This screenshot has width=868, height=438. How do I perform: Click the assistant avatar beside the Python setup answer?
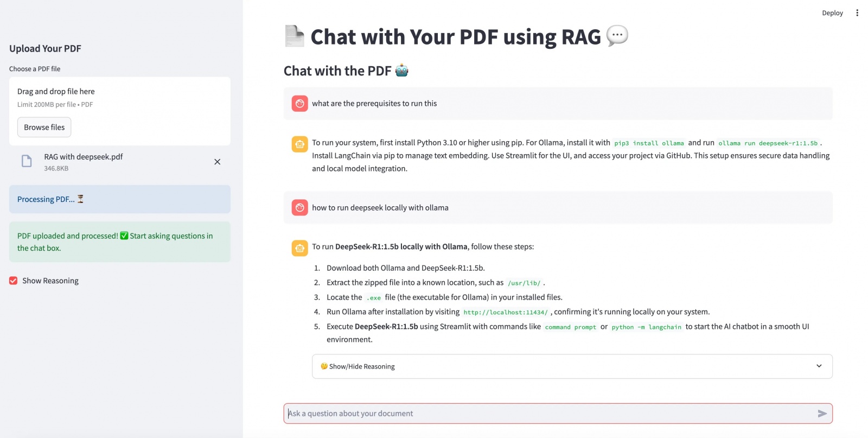[x=299, y=144]
